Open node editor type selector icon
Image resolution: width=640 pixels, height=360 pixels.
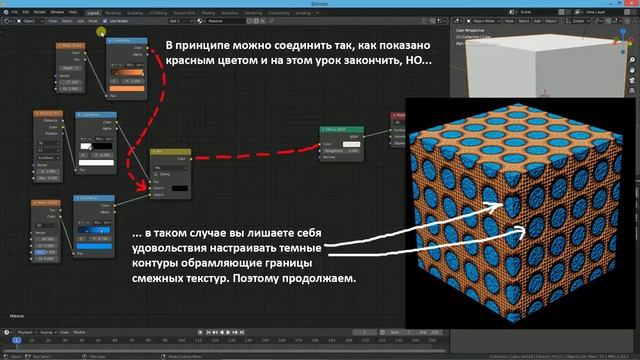click(7, 21)
